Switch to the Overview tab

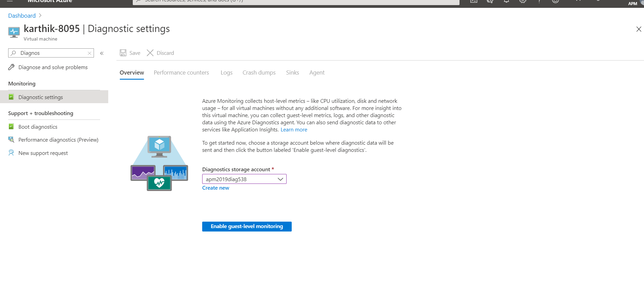[132, 73]
